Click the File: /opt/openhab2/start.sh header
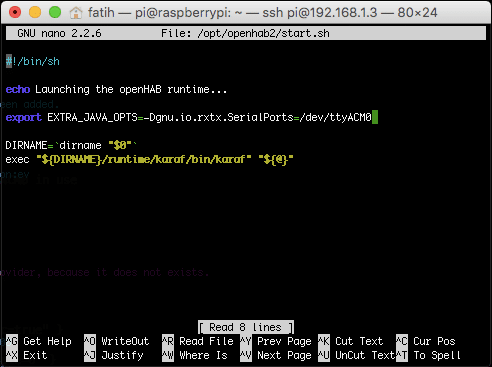Screen dimensions: 492x367 point(245,33)
